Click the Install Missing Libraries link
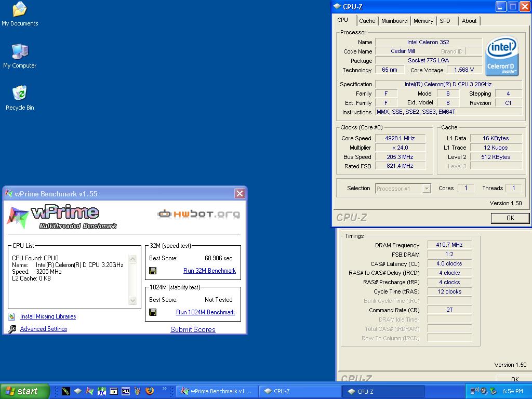532x399 pixels. (48, 316)
